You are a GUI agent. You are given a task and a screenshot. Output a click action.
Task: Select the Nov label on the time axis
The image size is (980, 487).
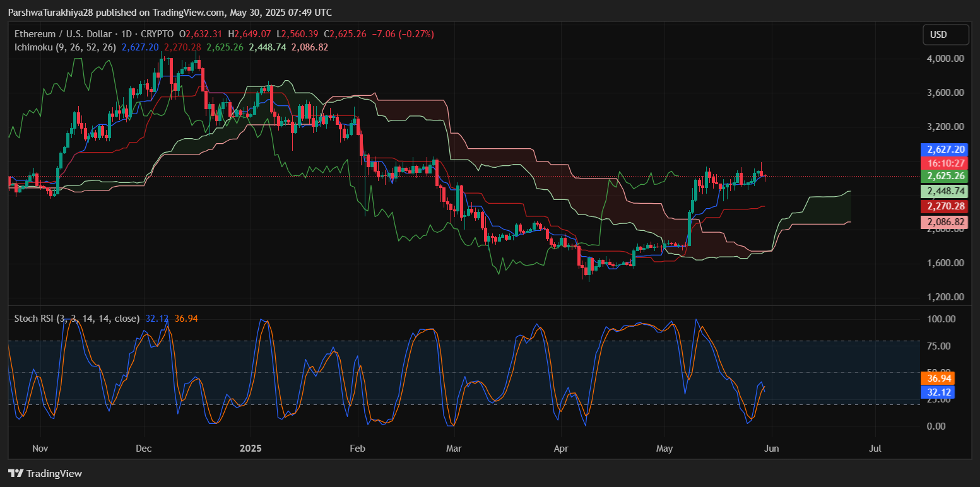[x=40, y=449]
